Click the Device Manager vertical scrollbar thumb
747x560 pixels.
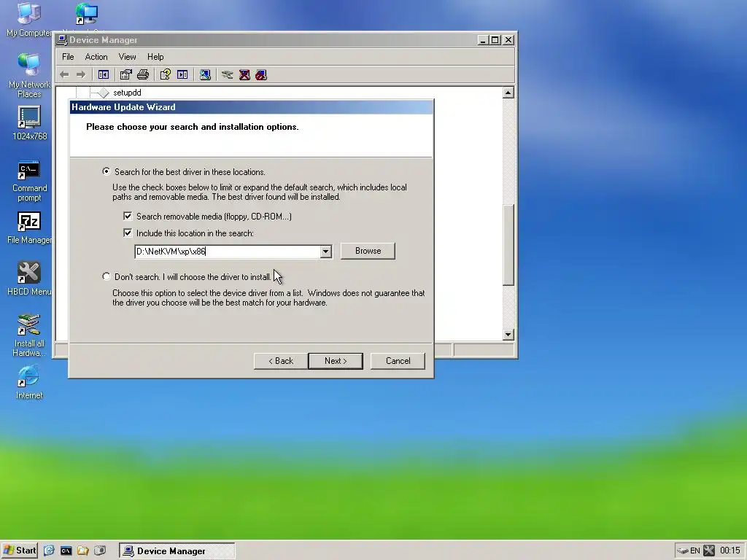(x=508, y=245)
